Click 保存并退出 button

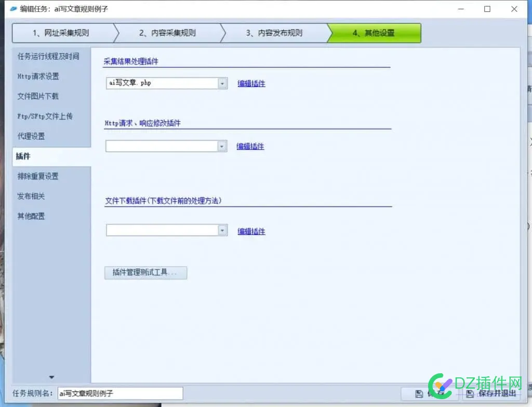click(x=491, y=393)
